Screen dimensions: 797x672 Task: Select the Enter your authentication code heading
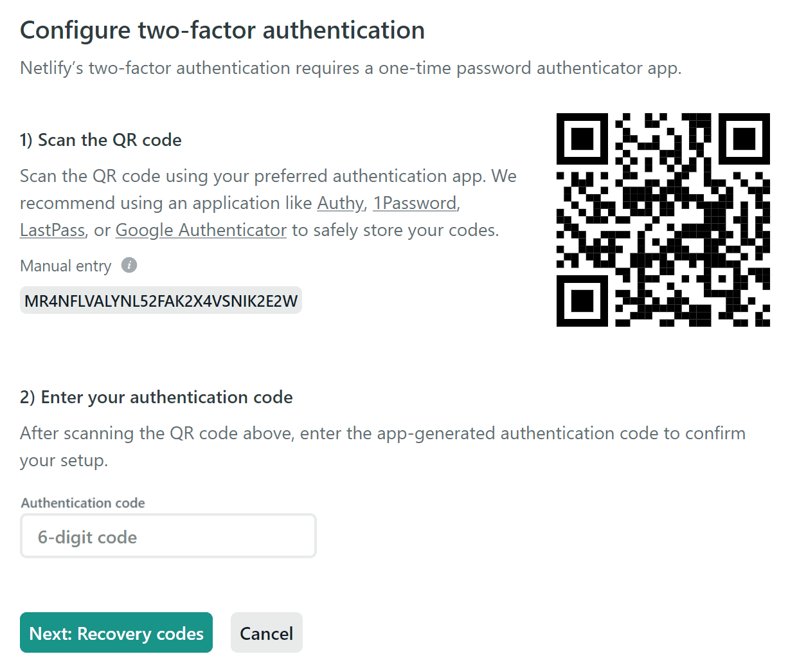[156, 397]
